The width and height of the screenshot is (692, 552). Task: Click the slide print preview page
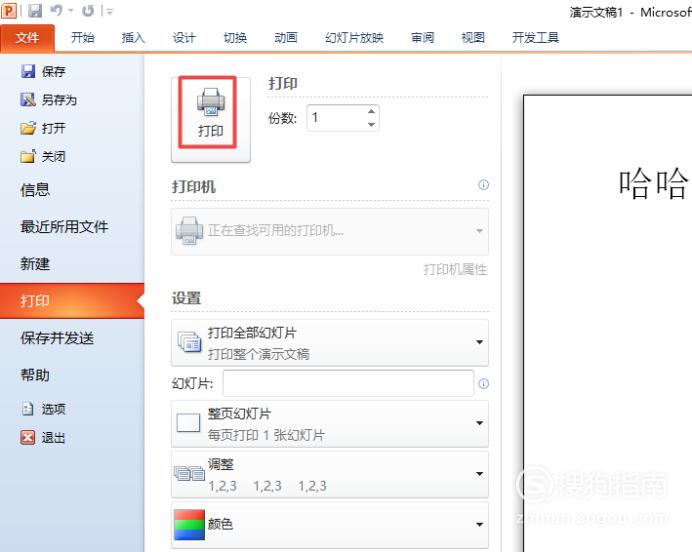pyautogui.click(x=608, y=323)
